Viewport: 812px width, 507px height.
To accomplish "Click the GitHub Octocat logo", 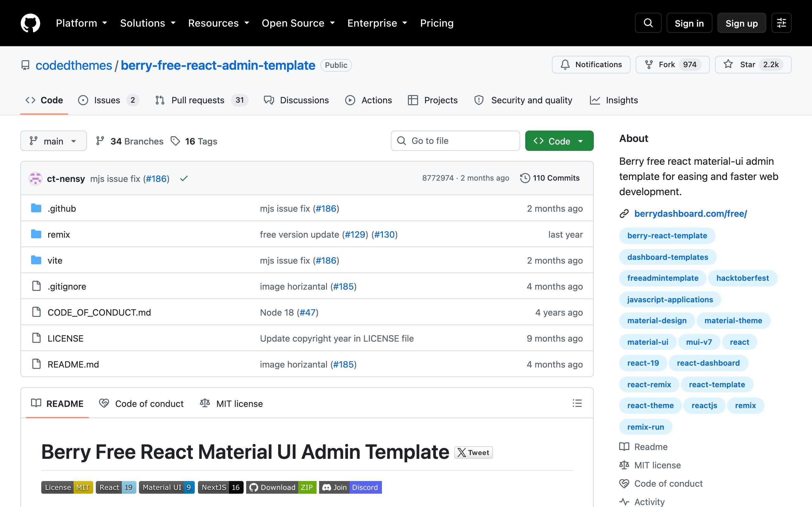I will pos(30,23).
